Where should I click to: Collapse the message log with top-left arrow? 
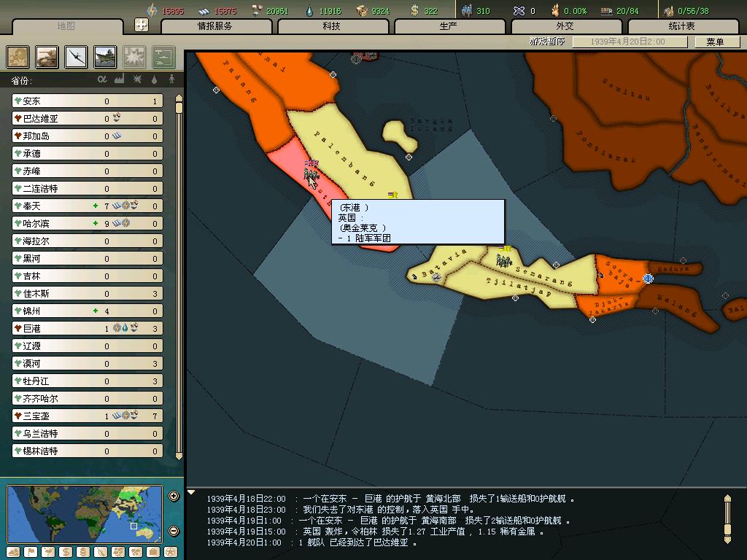coord(192,492)
